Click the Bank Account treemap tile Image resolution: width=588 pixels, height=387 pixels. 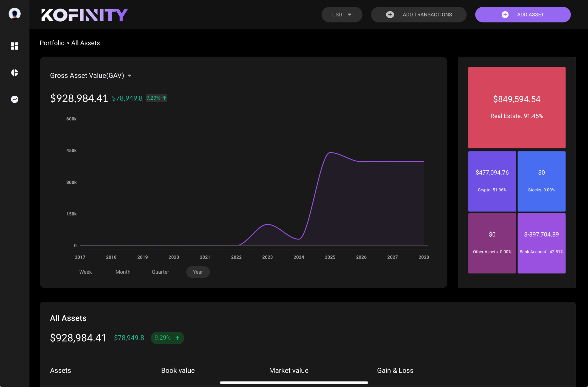pyautogui.click(x=541, y=243)
